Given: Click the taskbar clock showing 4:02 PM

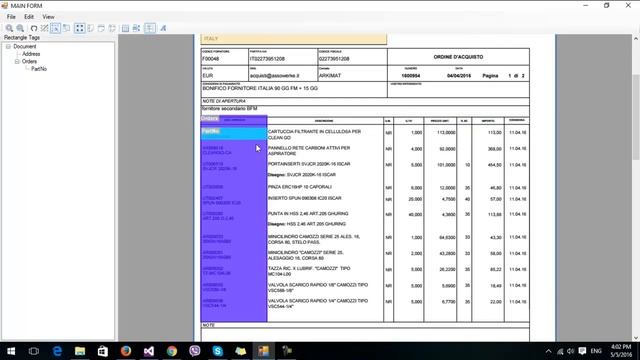Looking at the screenshot, I should (x=621, y=351).
